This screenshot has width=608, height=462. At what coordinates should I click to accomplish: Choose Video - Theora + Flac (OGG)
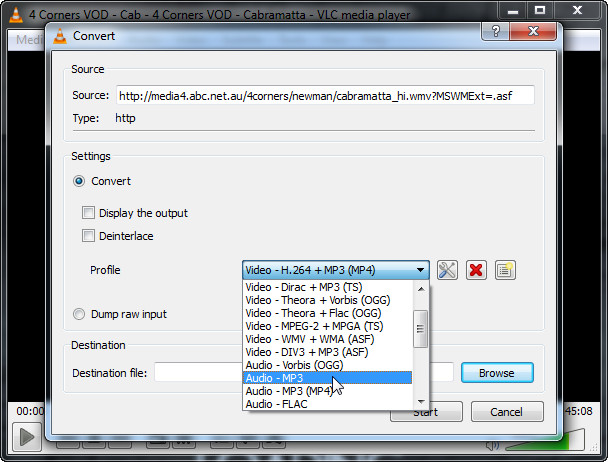pos(327,313)
